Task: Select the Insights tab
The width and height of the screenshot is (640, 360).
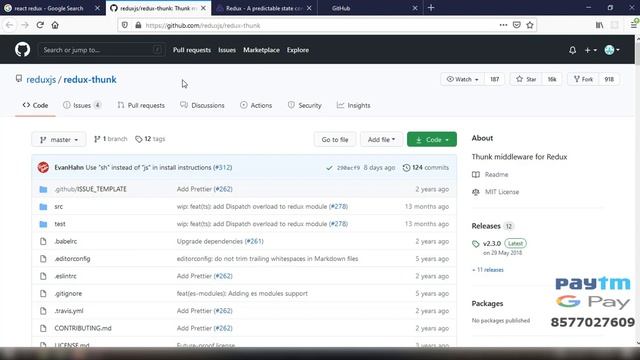Action: [353, 105]
